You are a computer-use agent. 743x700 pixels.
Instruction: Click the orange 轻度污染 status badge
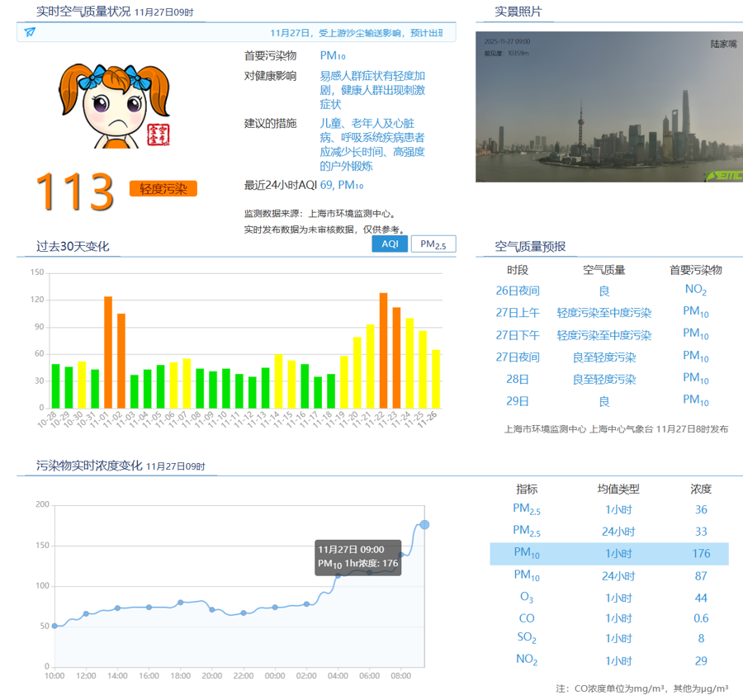click(x=163, y=189)
